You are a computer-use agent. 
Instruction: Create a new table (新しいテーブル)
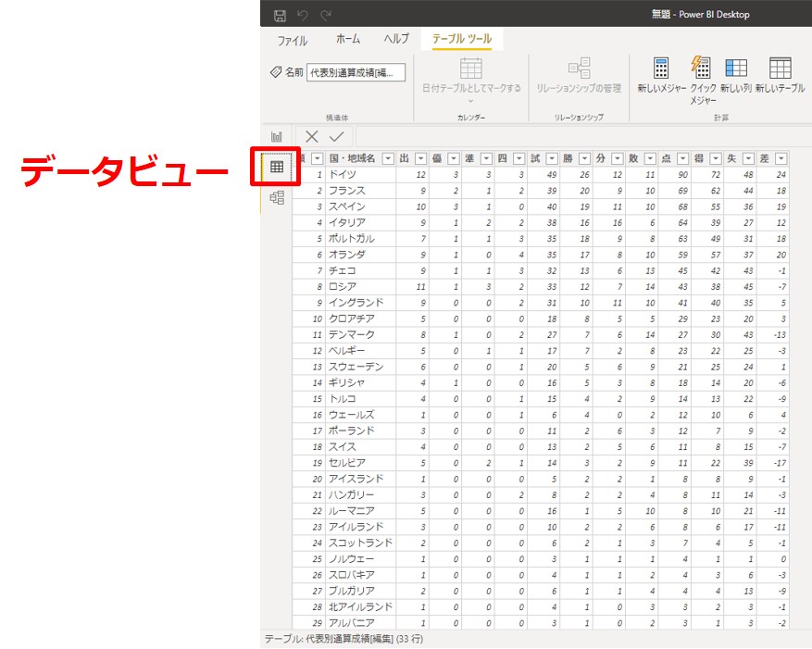pos(780,76)
